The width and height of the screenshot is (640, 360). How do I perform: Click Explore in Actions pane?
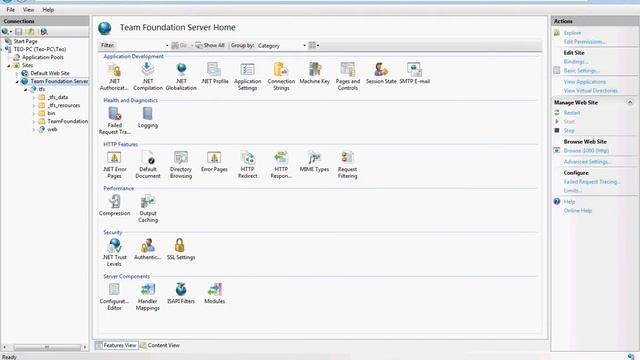[x=572, y=33]
